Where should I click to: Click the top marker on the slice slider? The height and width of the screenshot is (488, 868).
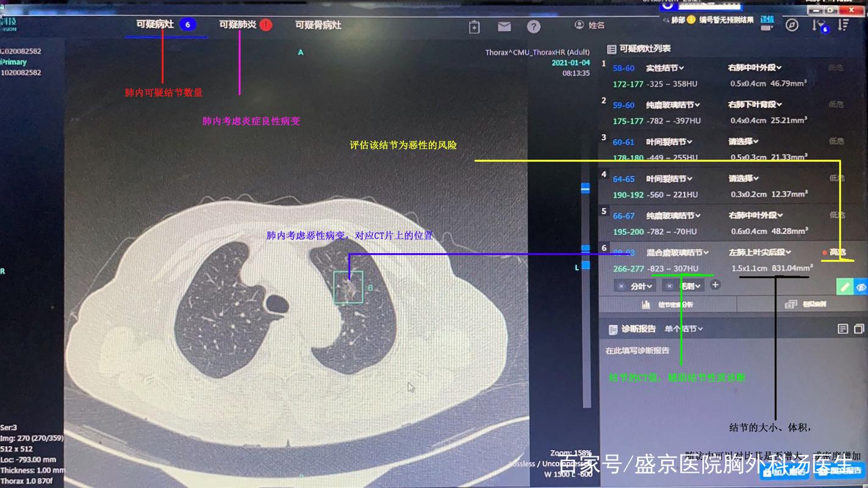pyautogui.click(x=586, y=188)
